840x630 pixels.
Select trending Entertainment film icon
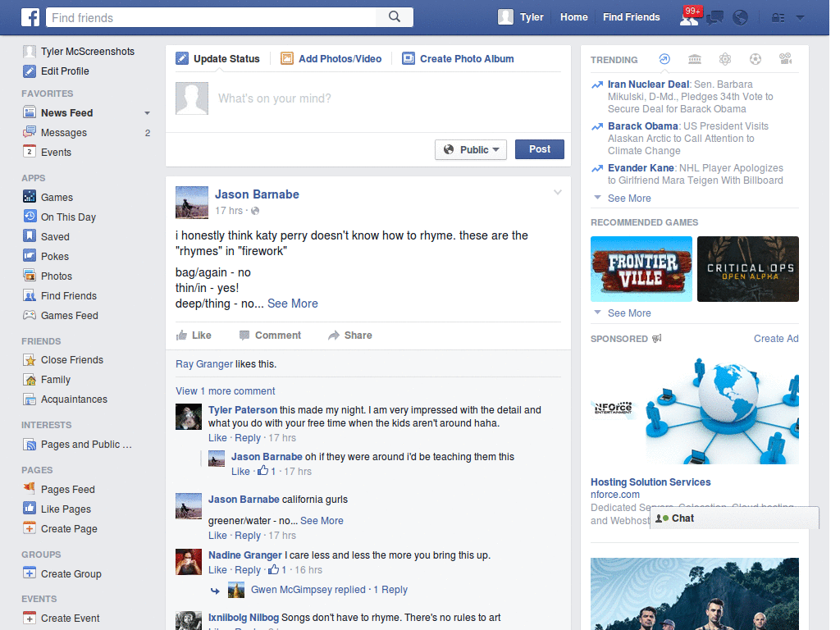coord(785,59)
